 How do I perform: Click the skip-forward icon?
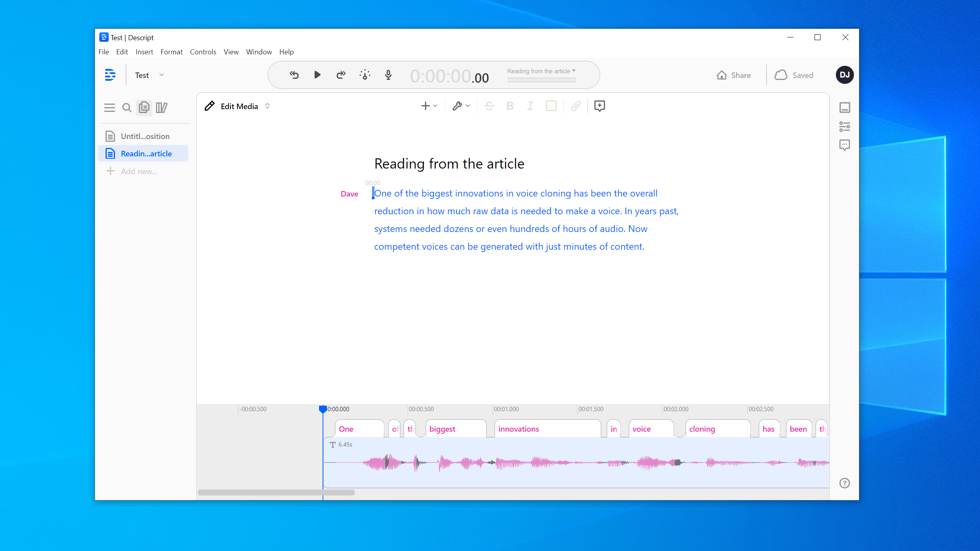(x=341, y=75)
